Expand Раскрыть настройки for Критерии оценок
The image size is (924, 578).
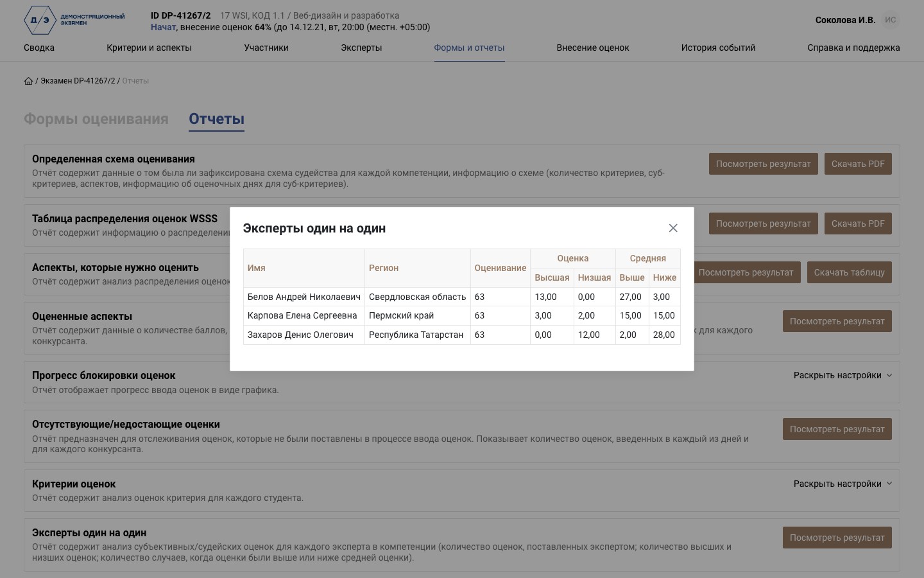click(843, 484)
